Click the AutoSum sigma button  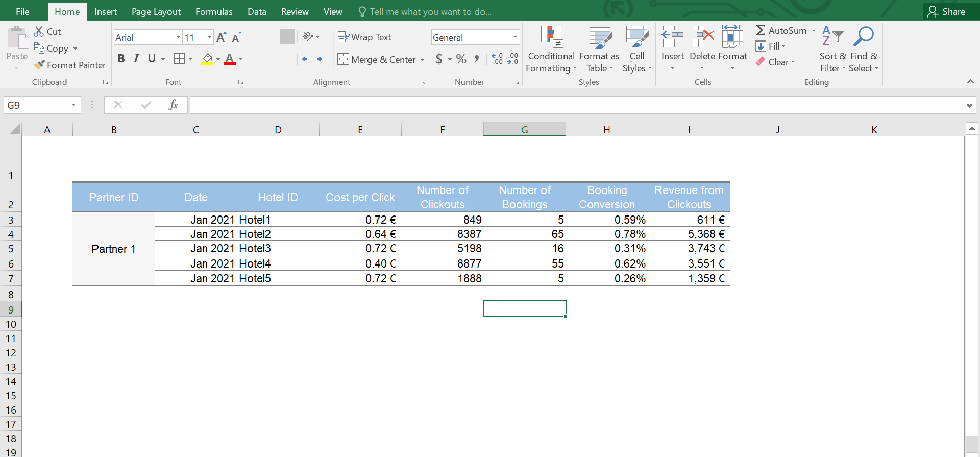[782, 30]
